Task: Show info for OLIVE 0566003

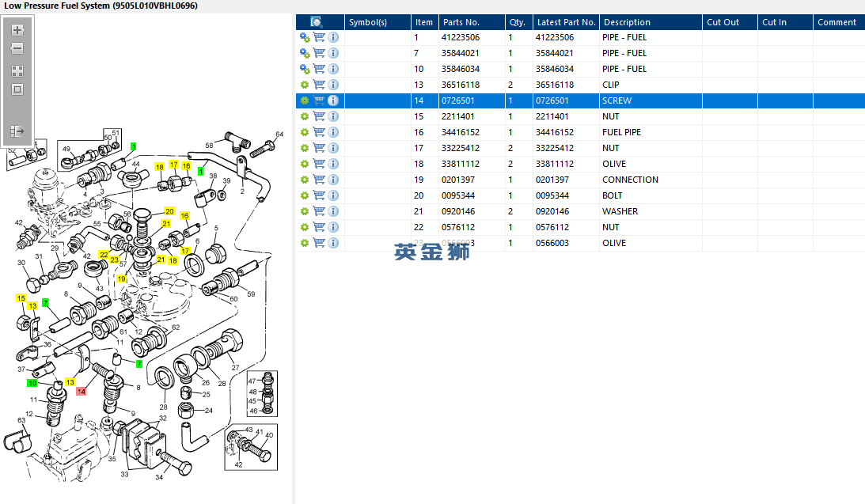Action: pyautogui.click(x=333, y=243)
